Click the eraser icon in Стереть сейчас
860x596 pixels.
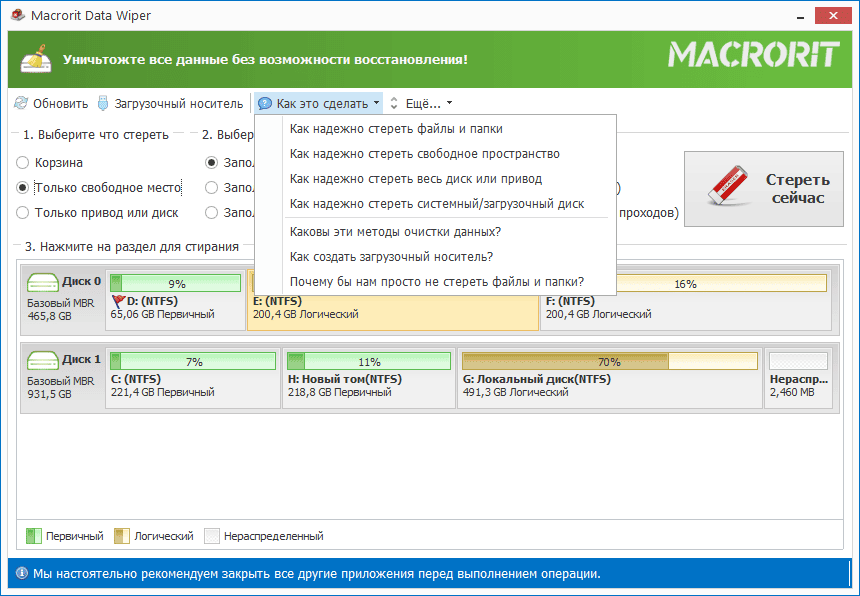click(x=730, y=188)
